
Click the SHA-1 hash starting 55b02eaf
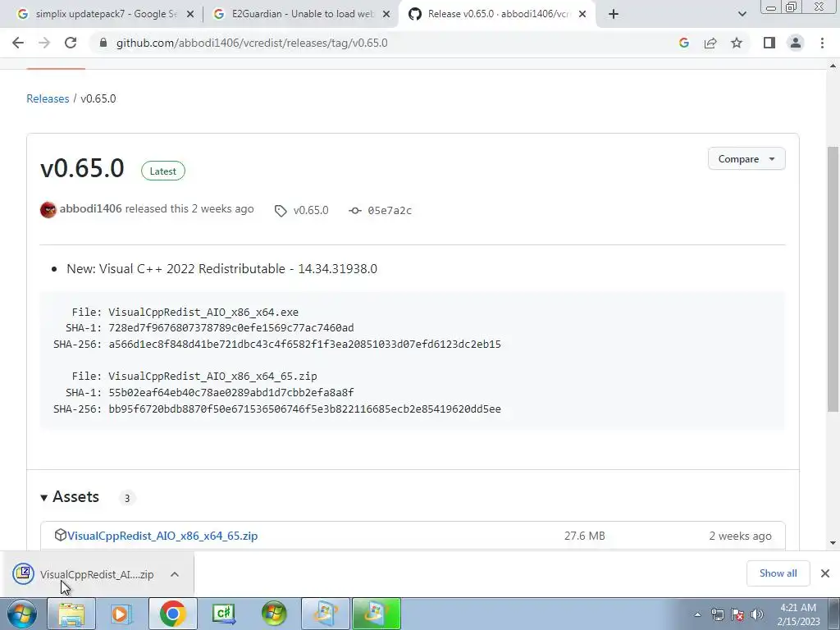pyautogui.click(x=231, y=393)
